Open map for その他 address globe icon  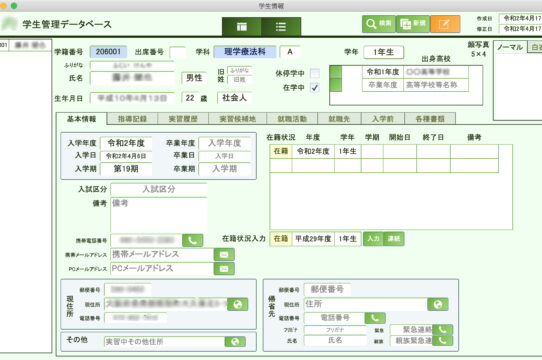235,342
